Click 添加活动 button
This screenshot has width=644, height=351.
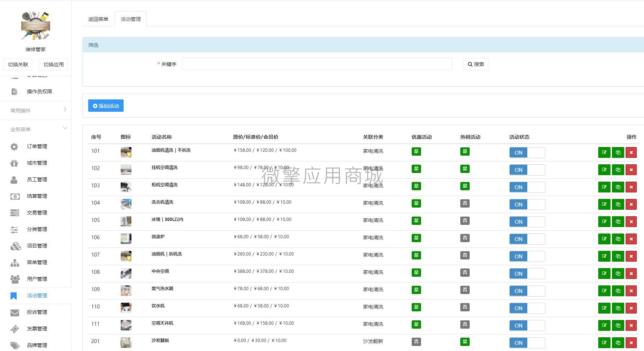(106, 106)
